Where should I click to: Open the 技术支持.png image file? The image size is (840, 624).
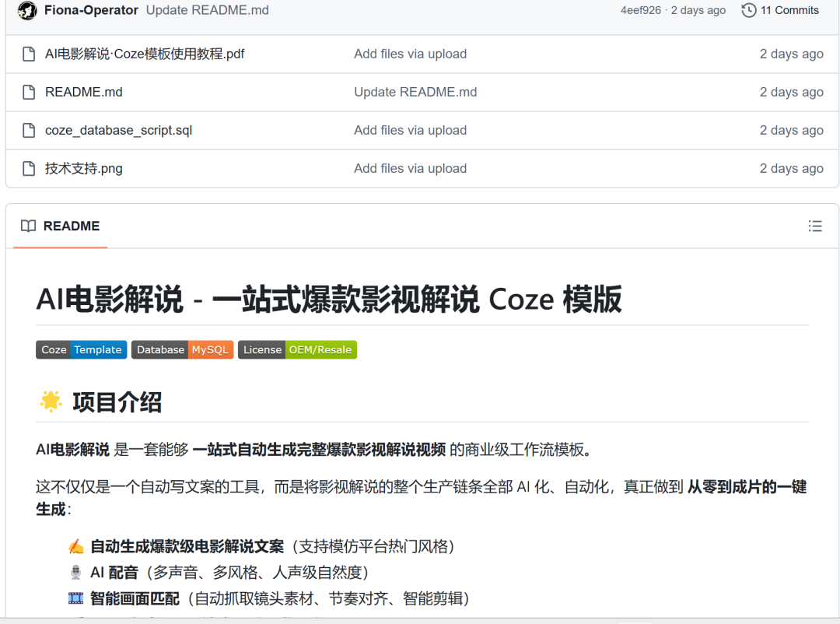point(83,168)
